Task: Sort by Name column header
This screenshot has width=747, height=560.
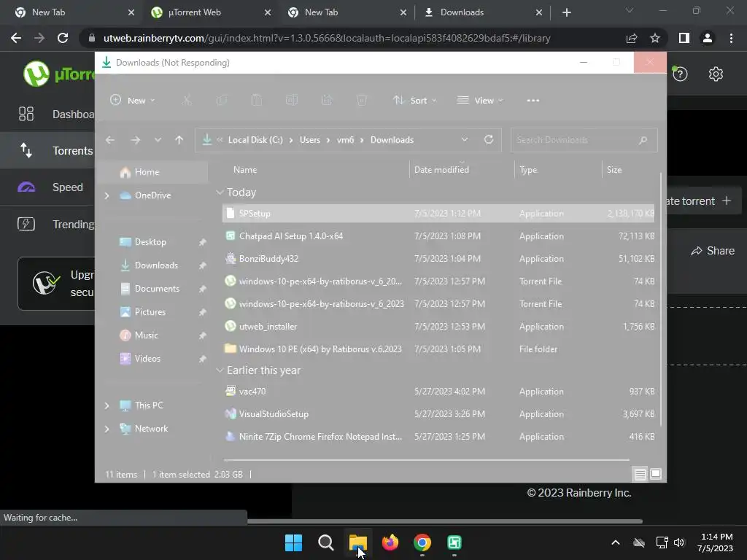Action: [x=245, y=169]
